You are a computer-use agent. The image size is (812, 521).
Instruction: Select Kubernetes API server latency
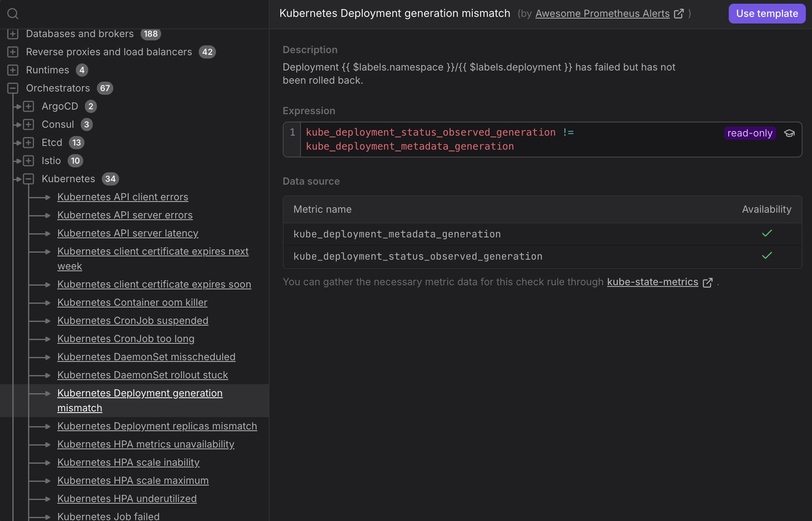[128, 233]
